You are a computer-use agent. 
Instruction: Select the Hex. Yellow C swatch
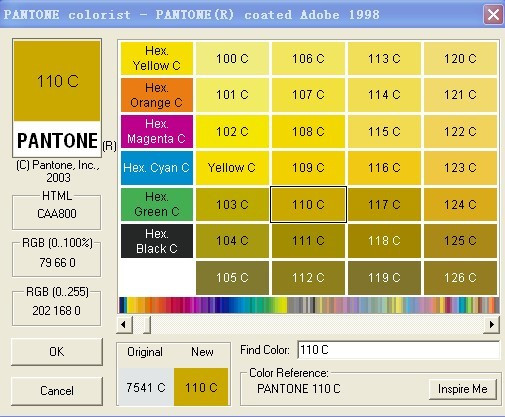point(157,58)
